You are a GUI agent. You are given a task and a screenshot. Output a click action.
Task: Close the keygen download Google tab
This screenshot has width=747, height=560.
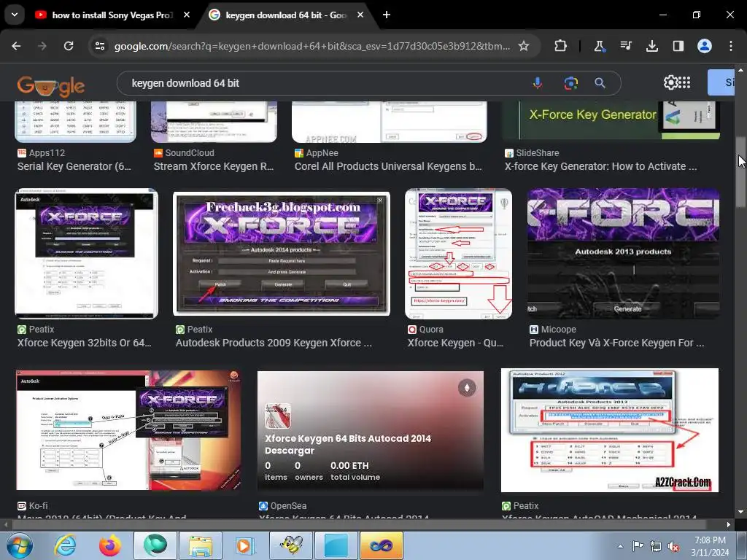[x=360, y=15]
